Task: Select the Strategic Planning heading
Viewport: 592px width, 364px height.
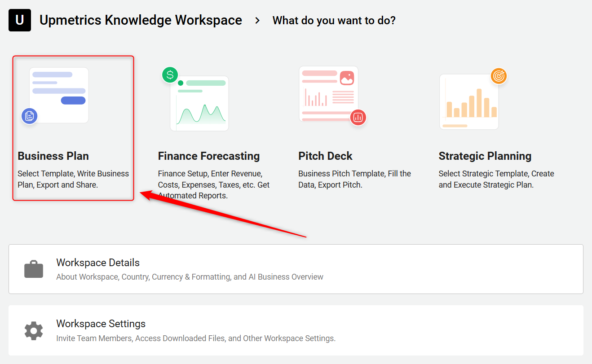Action: tap(485, 156)
